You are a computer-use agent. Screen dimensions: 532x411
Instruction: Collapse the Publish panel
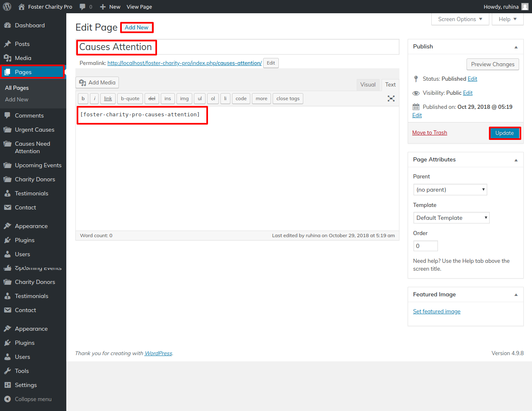pyautogui.click(x=516, y=47)
